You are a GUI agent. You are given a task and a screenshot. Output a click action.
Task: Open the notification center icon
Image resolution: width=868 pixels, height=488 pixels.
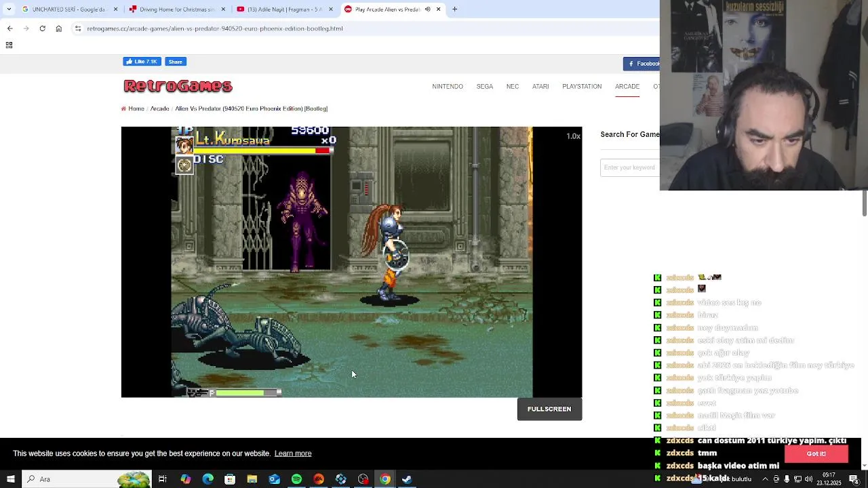click(854, 479)
